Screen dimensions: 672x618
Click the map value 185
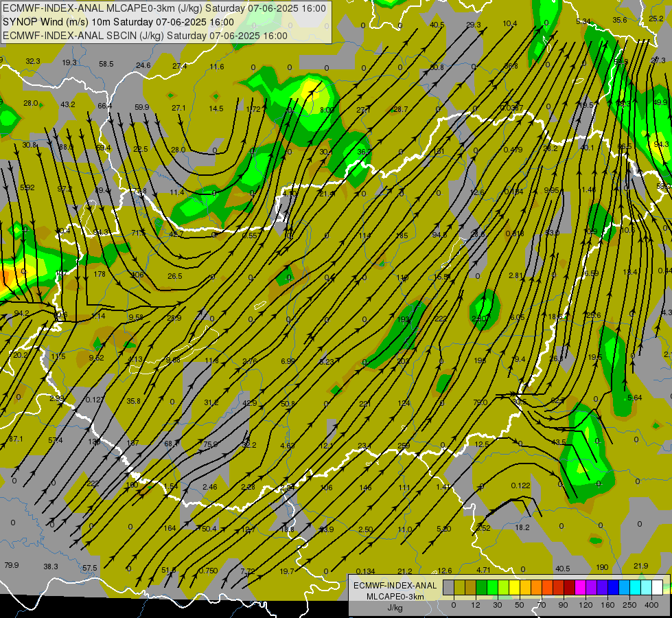[402, 236]
